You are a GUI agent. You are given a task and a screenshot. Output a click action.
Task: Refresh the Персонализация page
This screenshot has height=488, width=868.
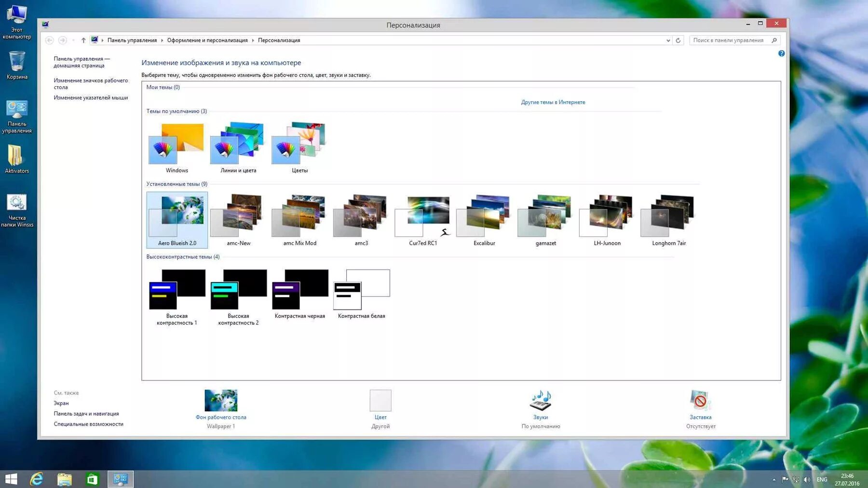tap(678, 41)
